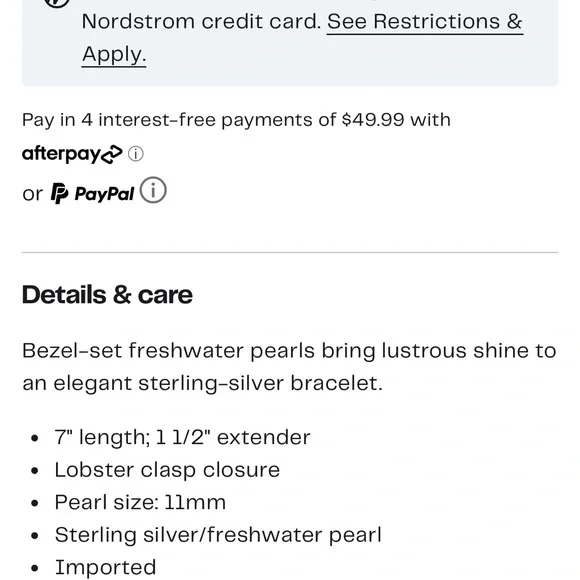Screen dimensions: 580x580
Task: Click the Pay in 4 interest-free payments text
Action: coord(167,120)
